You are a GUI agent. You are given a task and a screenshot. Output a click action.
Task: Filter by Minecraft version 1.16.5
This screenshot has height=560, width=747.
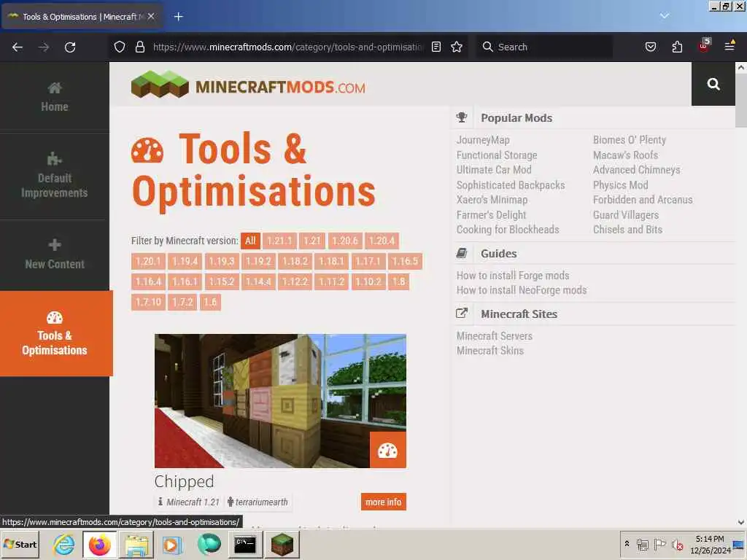click(x=405, y=262)
